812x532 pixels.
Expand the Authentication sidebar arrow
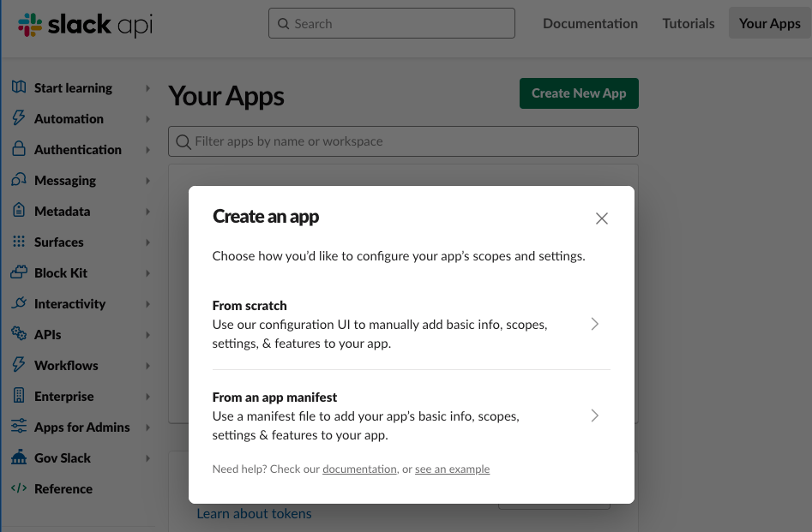[x=147, y=150]
